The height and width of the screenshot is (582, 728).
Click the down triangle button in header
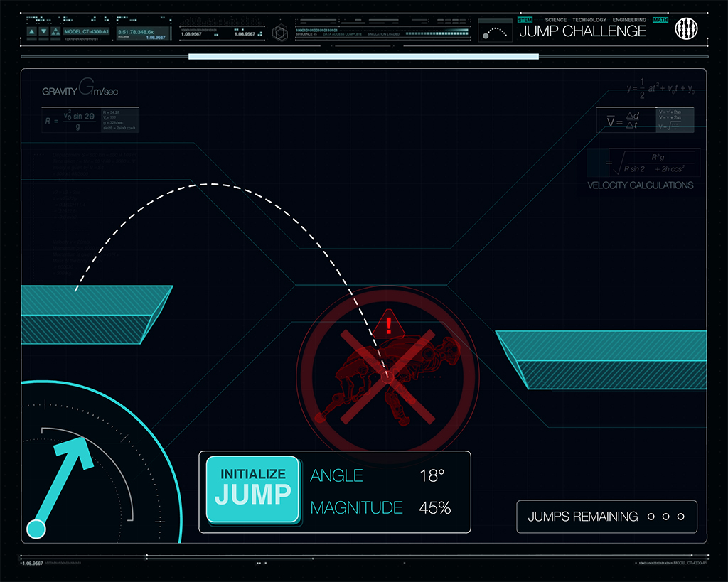coord(43,31)
